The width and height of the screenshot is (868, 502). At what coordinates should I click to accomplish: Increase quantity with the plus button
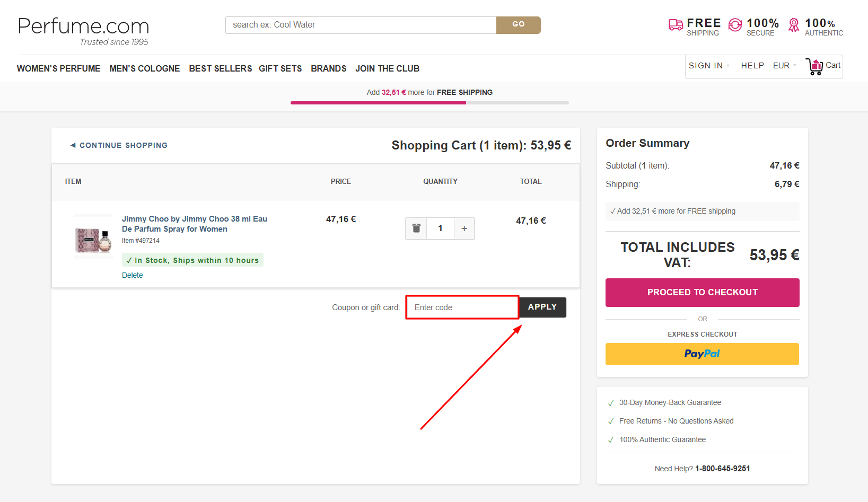coord(464,228)
